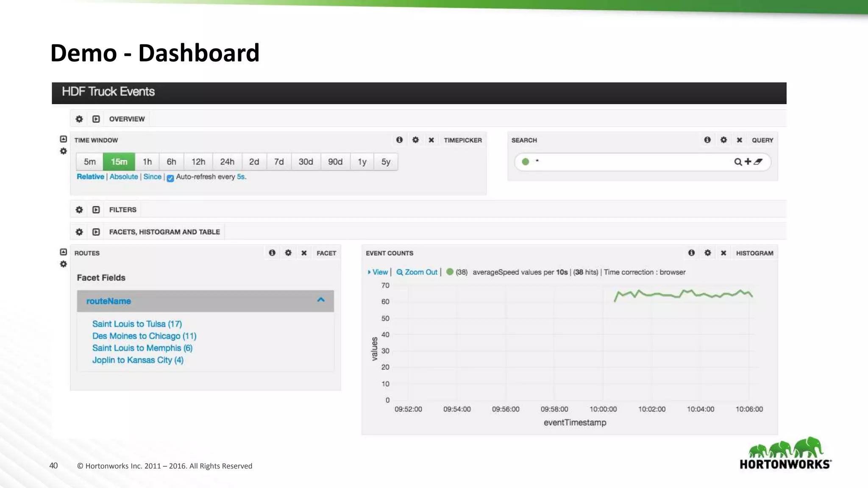
Task: Click the HDF Truck Events dashboard title
Action: (108, 91)
